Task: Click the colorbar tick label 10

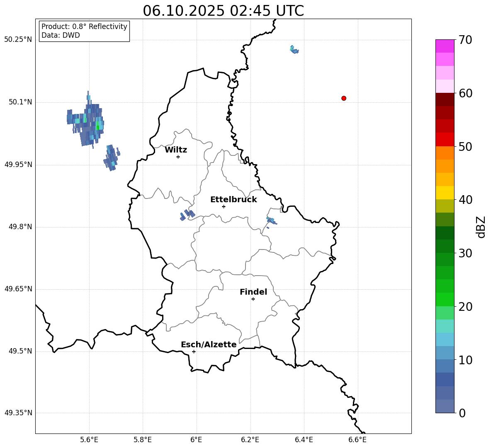Action: (x=465, y=360)
